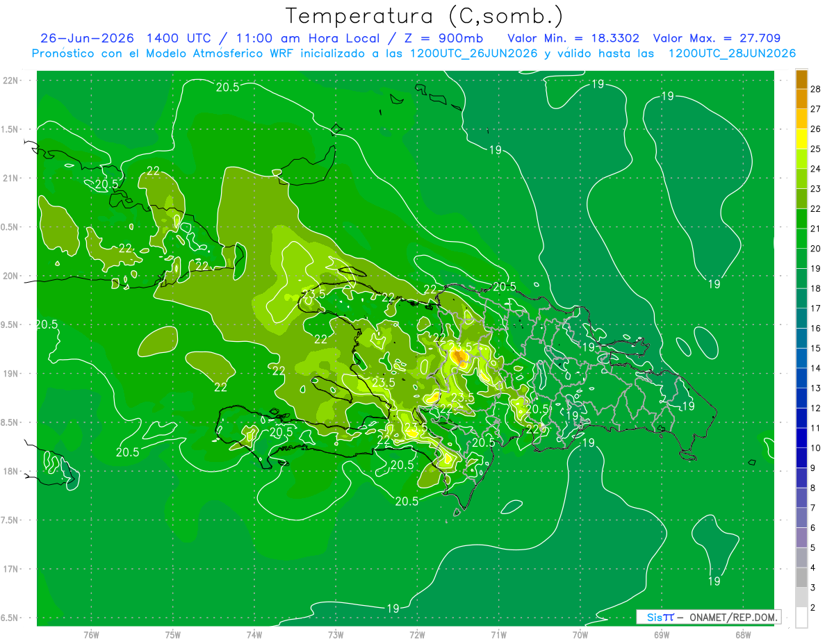Click color scale label '21'
The image size is (834, 644).
pos(816,229)
